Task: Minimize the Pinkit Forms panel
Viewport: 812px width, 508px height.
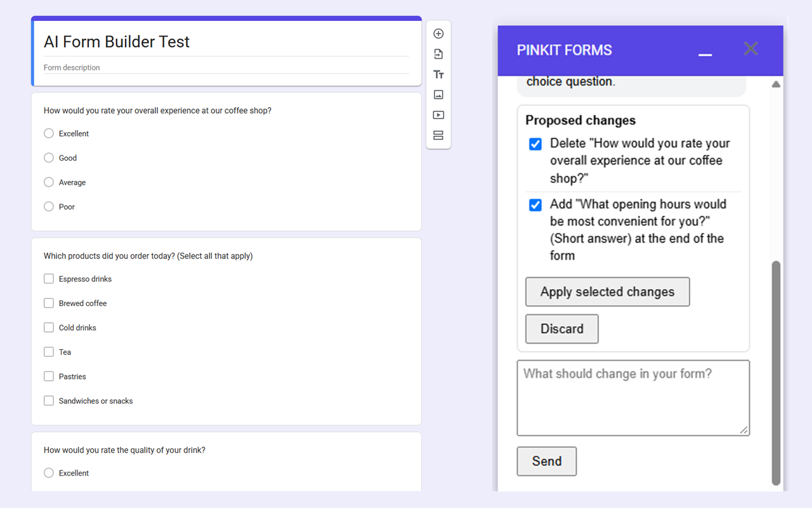Action: (705, 55)
